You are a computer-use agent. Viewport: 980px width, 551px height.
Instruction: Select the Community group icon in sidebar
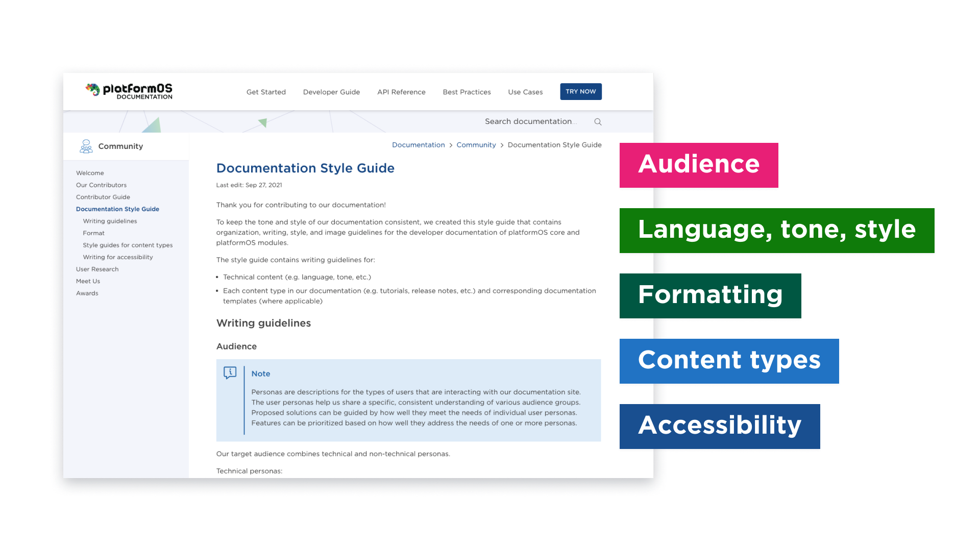[86, 146]
